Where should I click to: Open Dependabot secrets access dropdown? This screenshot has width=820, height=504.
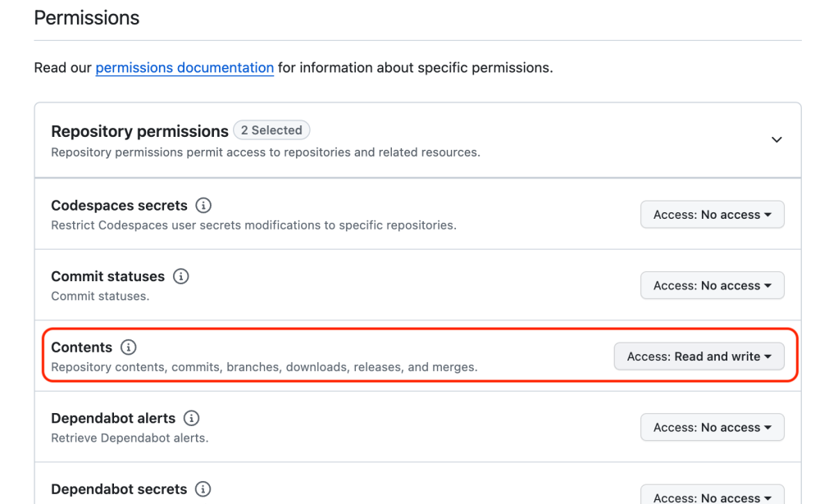(713, 495)
